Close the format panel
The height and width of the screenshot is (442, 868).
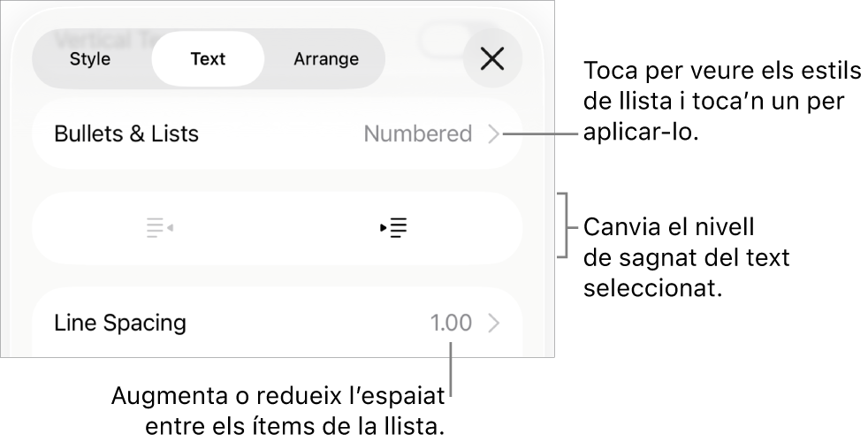[492, 59]
